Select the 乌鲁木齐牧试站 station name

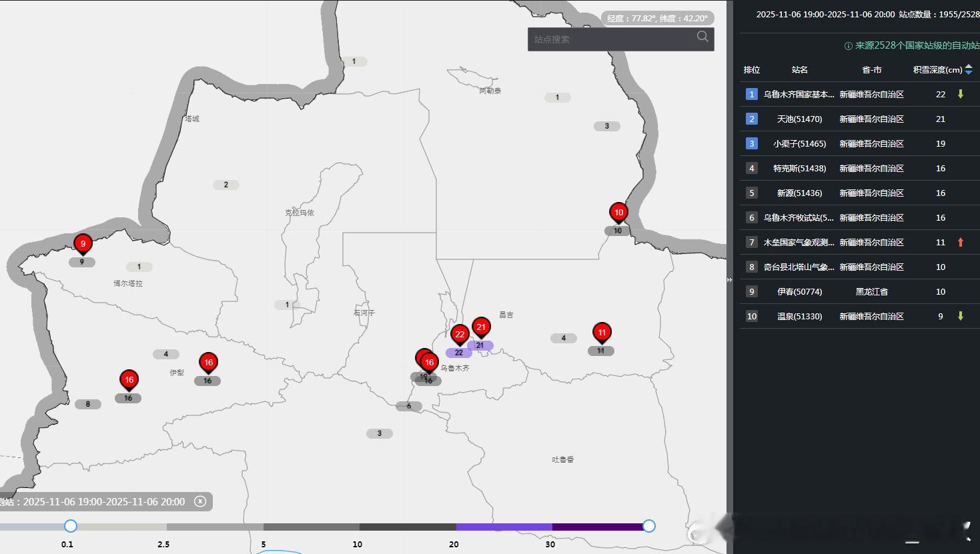click(x=799, y=217)
